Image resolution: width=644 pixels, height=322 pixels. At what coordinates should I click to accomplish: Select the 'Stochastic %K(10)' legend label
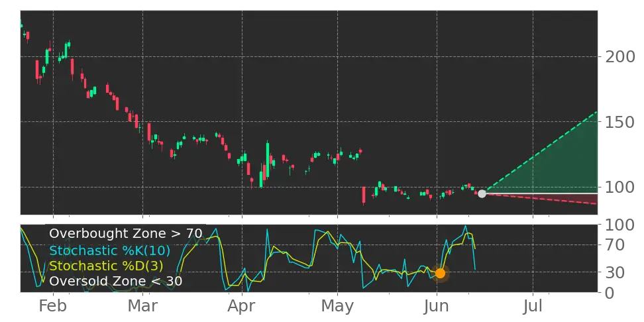coord(110,250)
